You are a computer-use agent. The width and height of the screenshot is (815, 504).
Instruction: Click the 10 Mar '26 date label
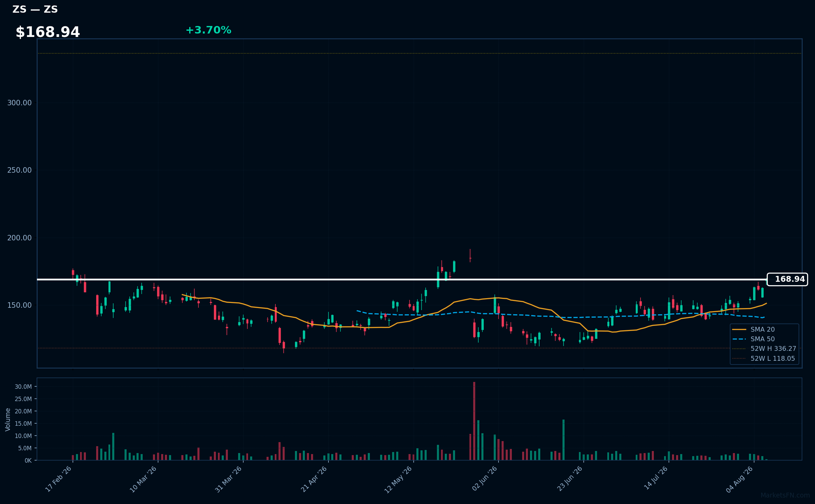tap(143, 479)
